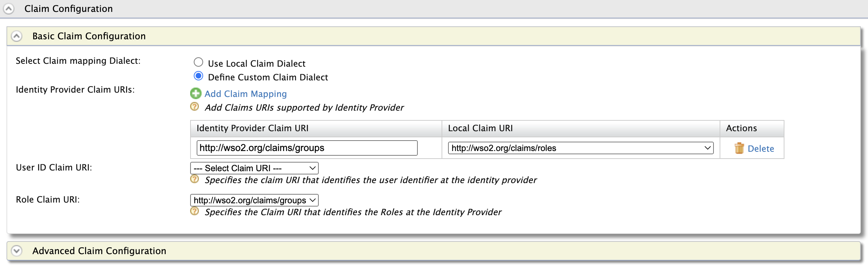Open the Local Claim URI roles dropdown
This screenshot has height=266, width=868.
[x=580, y=148]
